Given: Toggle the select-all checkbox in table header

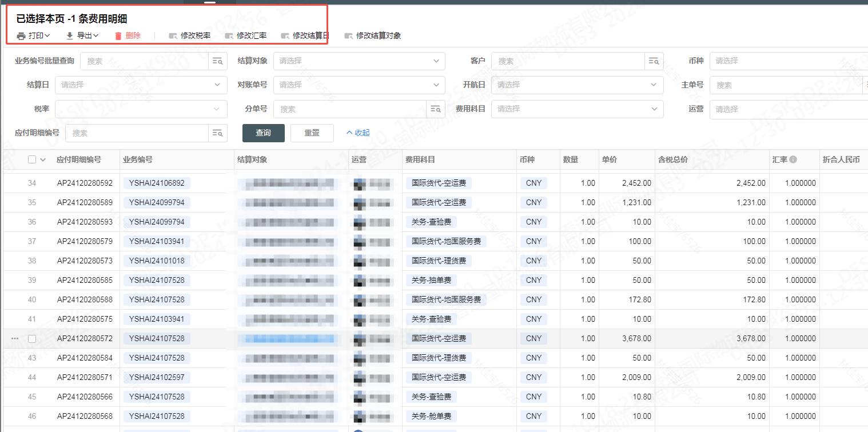Looking at the screenshot, I should (x=32, y=160).
